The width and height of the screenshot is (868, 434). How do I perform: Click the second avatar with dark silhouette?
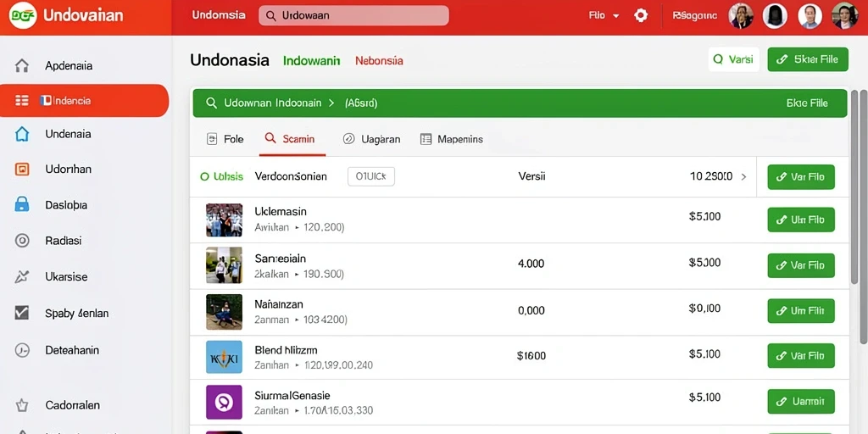pyautogui.click(x=775, y=15)
